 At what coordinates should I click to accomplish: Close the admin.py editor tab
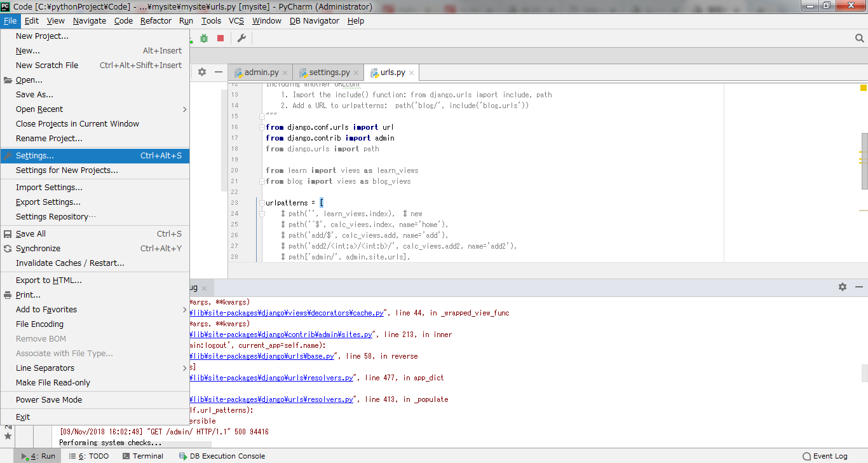point(286,73)
